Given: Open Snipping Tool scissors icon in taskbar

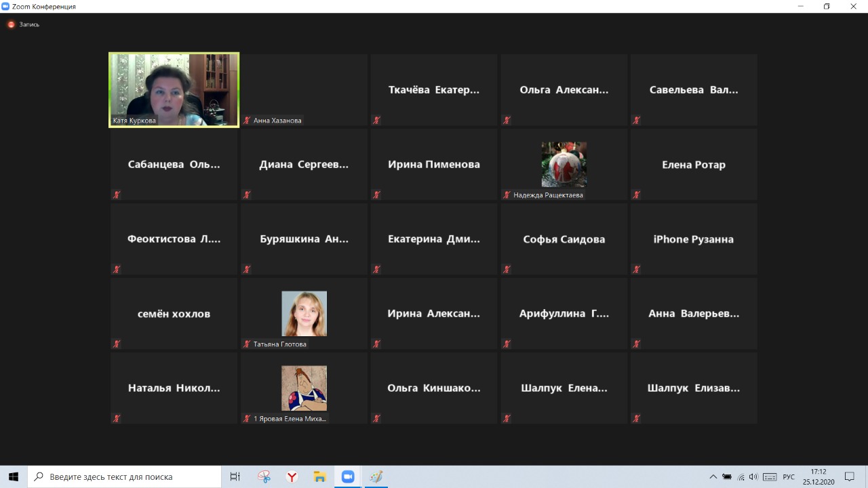Looking at the screenshot, I should tap(264, 476).
